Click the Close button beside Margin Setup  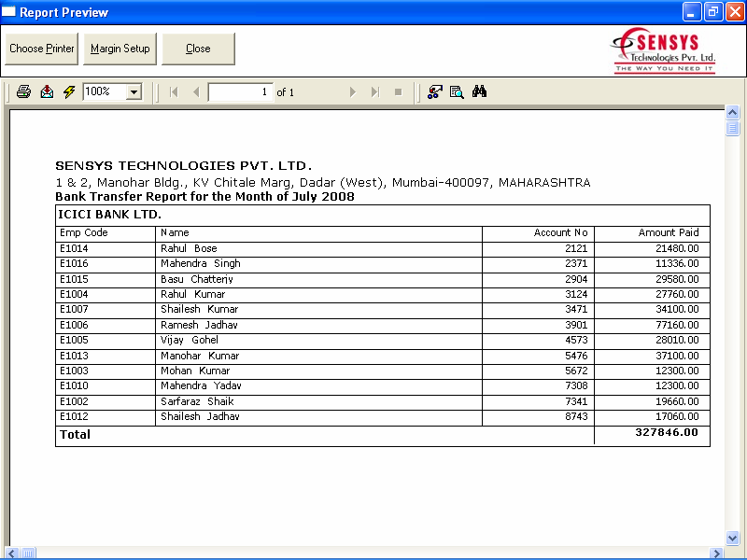click(x=198, y=49)
